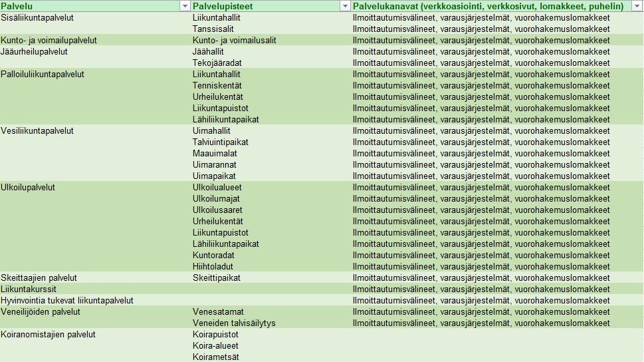The height and width of the screenshot is (362, 644).
Task: Select the Palvelupisteet header cell
Action: coord(271,6)
